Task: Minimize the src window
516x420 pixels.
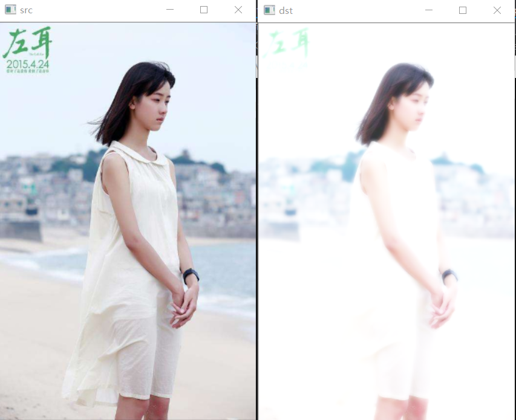Action: tap(170, 10)
